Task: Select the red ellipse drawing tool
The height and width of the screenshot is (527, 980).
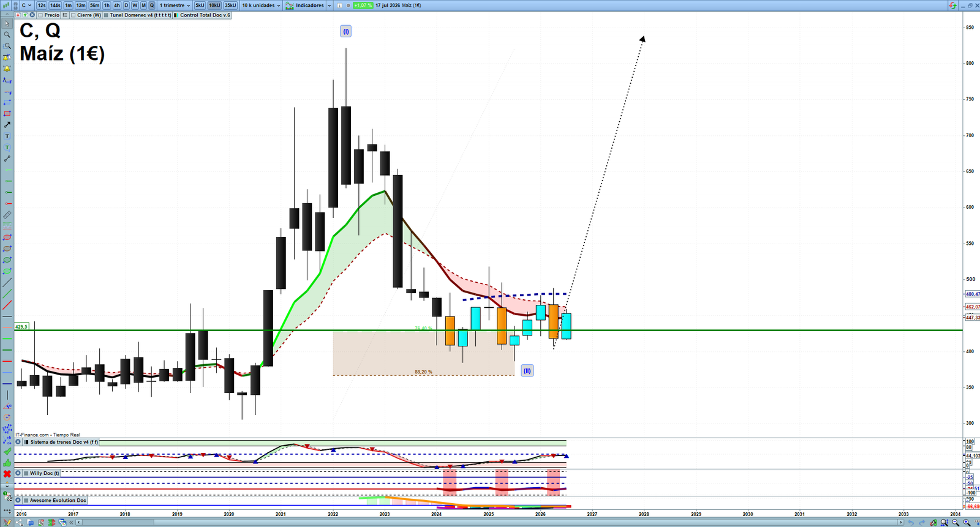Action: coord(7,237)
